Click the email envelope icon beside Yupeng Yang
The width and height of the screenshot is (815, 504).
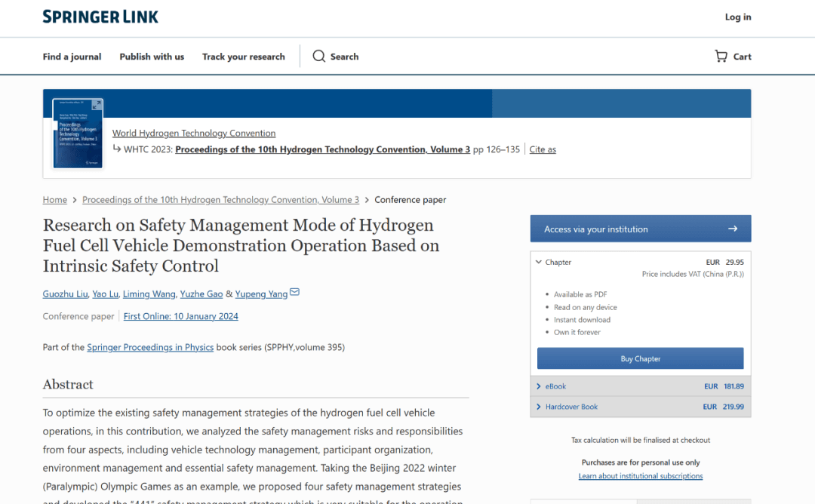295,293
